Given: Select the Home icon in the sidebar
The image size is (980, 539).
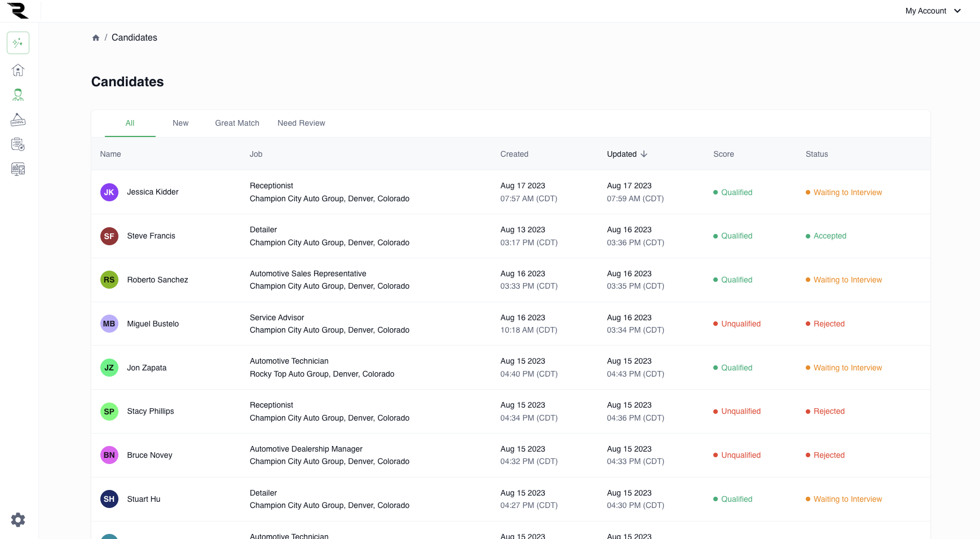Looking at the screenshot, I should click(x=17, y=70).
